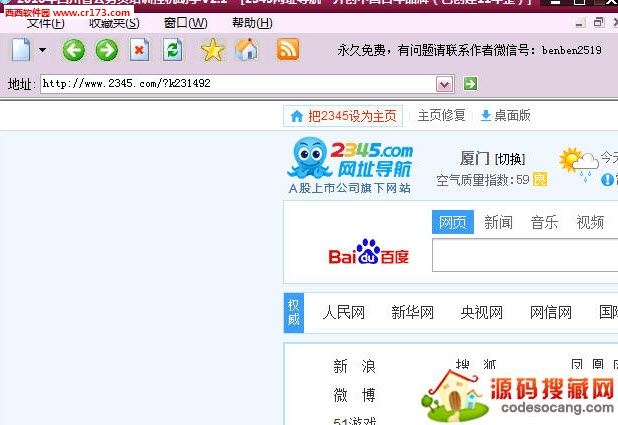Stop loading with the red X icon

(x=139, y=50)
